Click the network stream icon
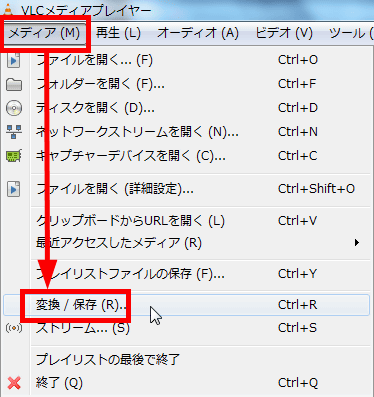 tap(14, 132)
